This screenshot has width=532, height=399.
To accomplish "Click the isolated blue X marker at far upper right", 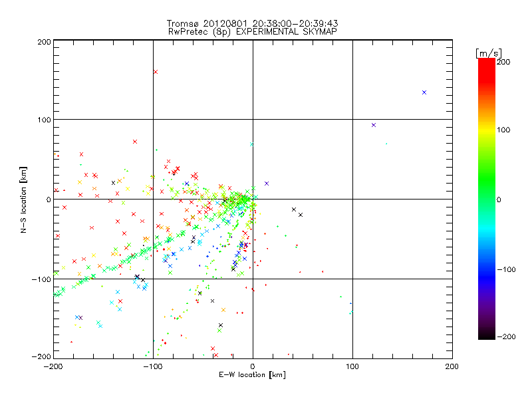I will tap(424, 92).
